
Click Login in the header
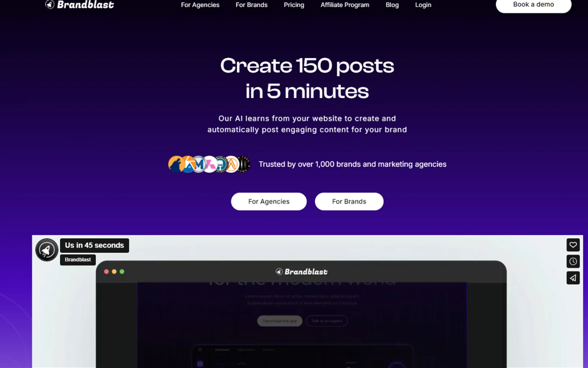(x=423, y=5)
